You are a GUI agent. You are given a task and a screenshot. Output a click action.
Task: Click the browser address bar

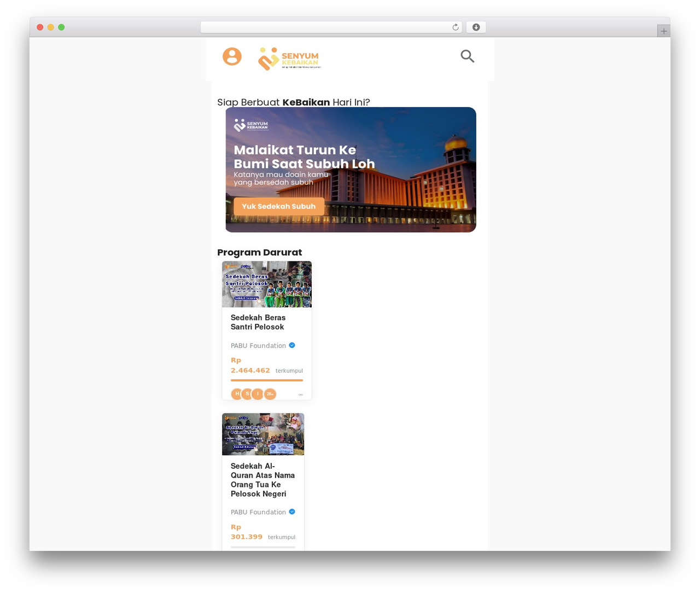click(x=331, y=27)
